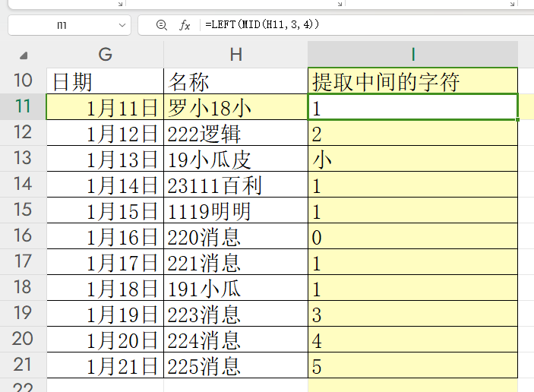Click cell 1月17日
This screenshot has height=392, width=534.
(106, 262)
